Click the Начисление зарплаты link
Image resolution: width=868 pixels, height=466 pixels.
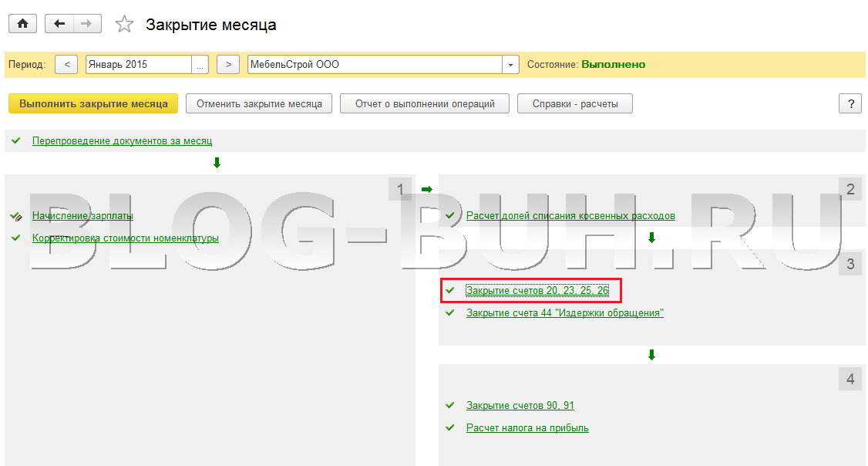click(x=82, y=216)
